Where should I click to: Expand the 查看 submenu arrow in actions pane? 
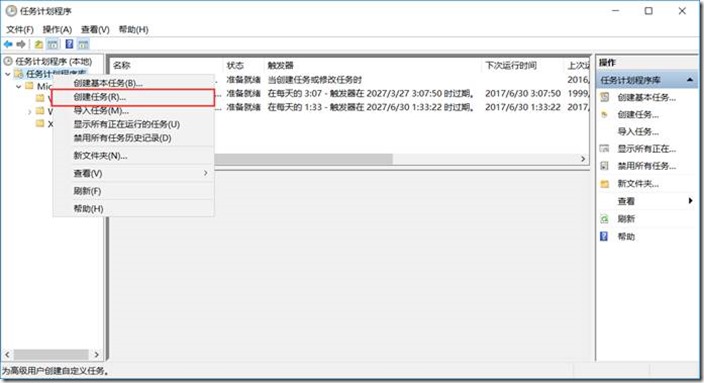690,201
